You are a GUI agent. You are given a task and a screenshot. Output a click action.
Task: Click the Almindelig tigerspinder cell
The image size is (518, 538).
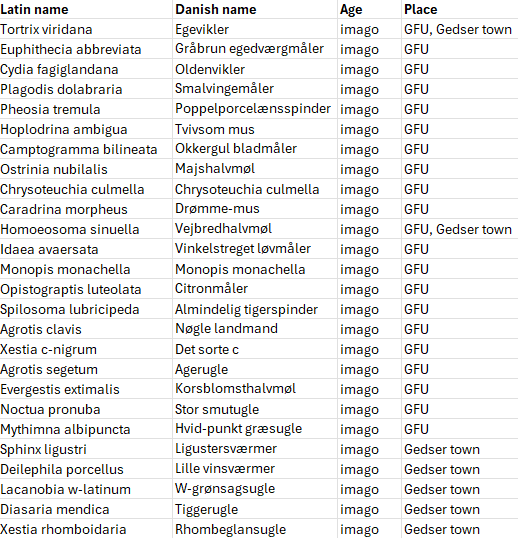click(x=255, y=309)
